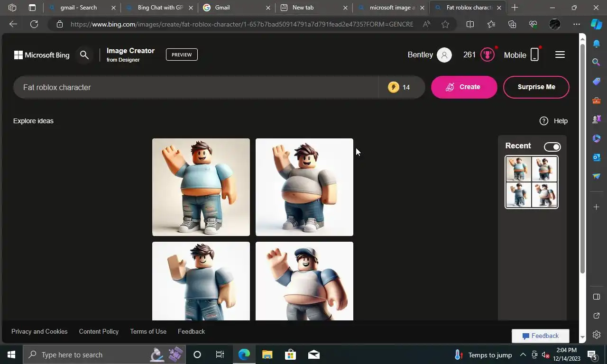Open first image with blue shirt character
Image resolution: width=607 pixels, height=364 pixels.
click(201, 187)
